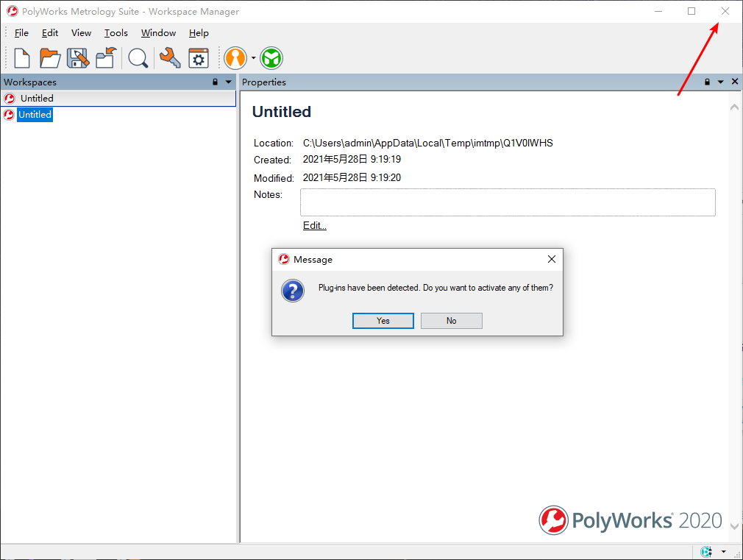The height and width of the screenshot is (560, 743).
Task: Open the Help menu
Action: [x=199, y=32]
